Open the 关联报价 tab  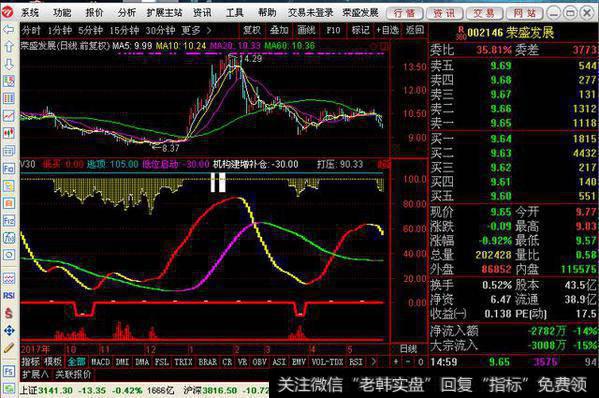[x=73, y=374]
